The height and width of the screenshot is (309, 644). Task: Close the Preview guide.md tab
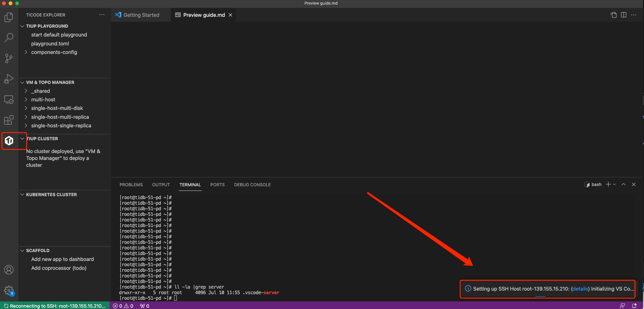[231, 15]
